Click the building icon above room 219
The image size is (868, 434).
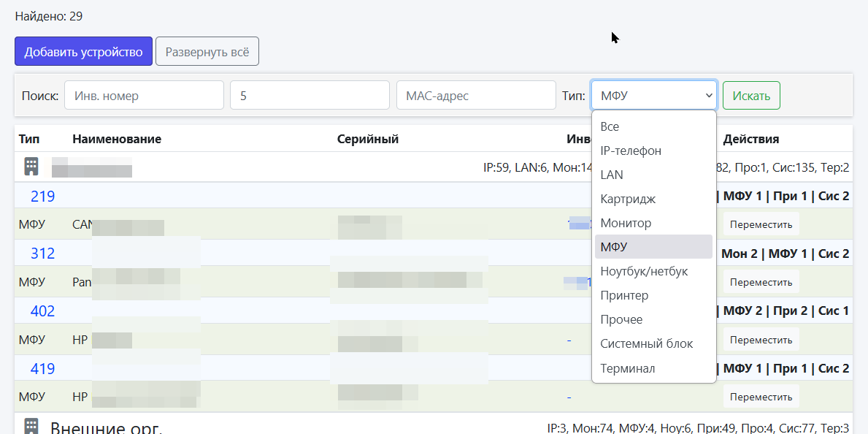31,167
